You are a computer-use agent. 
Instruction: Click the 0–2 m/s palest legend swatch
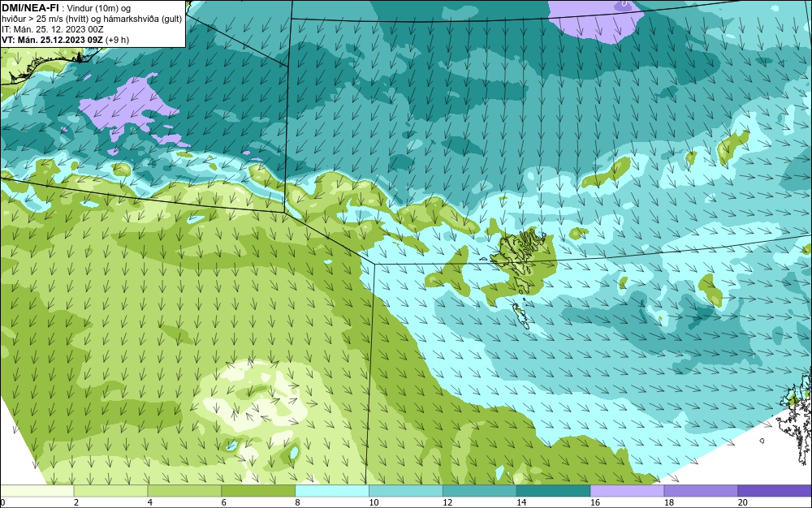(x=37, y=490)
